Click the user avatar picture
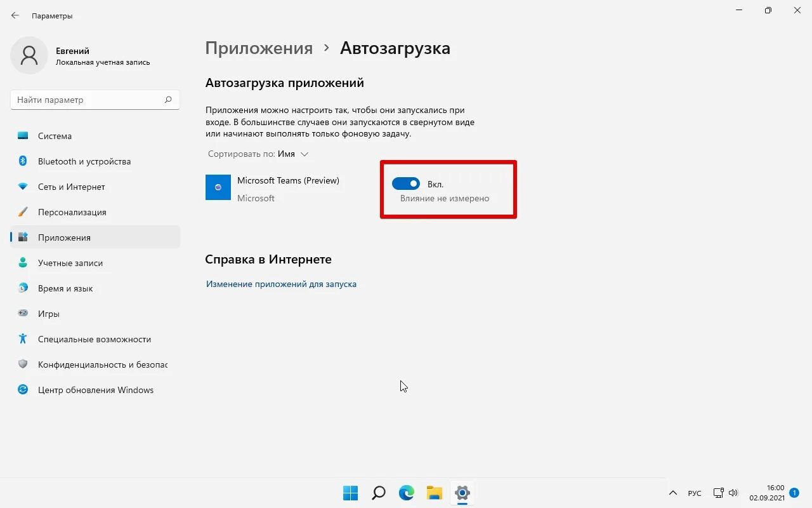This screenshot has height=508, width=812. (x=29, y=55)
